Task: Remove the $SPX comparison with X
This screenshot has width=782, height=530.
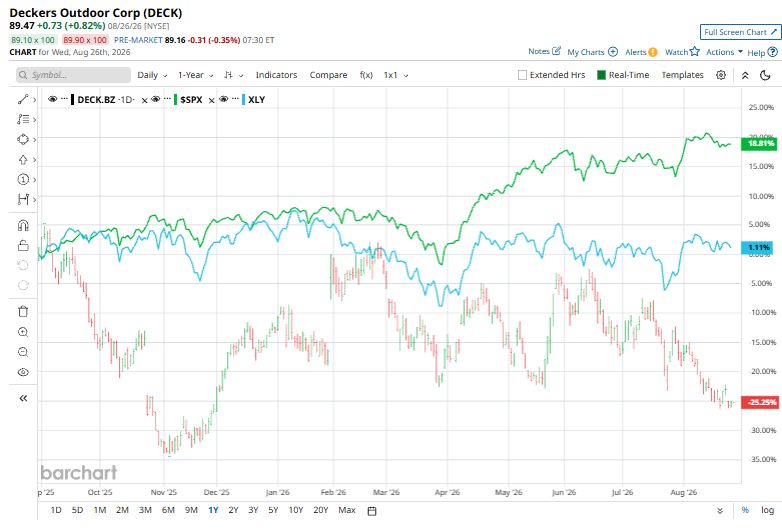Action: click(211, 100)
